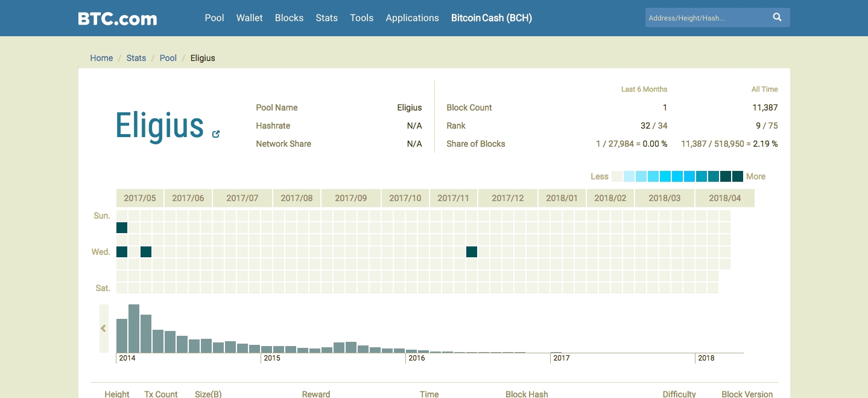868x398 pixels.
Task: Click the 2017/12 month header
Action: [508, 198]
